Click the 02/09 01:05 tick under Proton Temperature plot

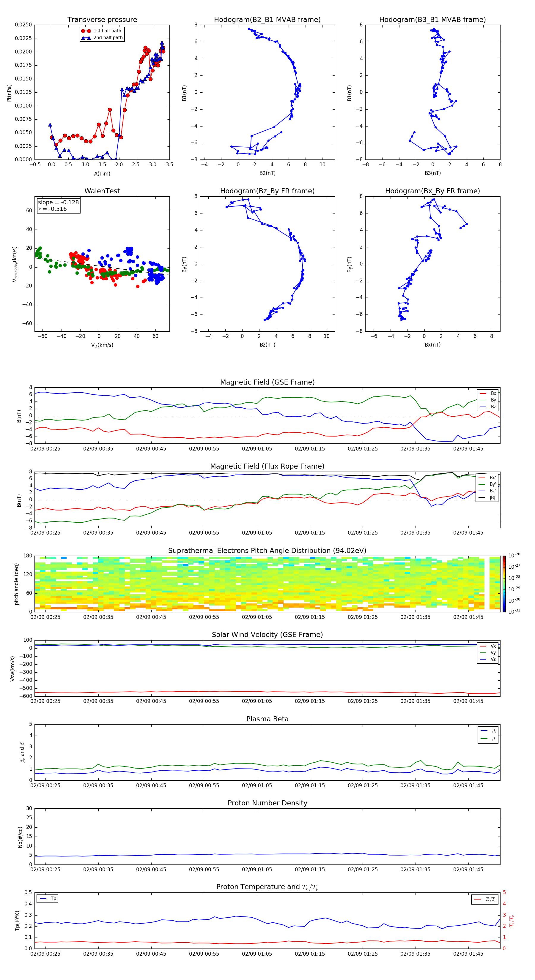click(257, 954)
